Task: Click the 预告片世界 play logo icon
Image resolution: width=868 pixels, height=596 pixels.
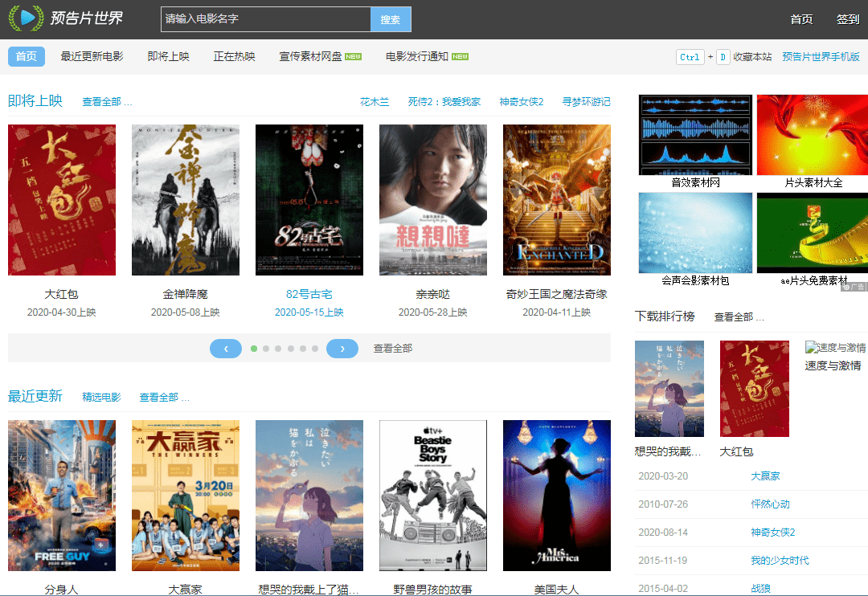Action: (x=26, y=18)
